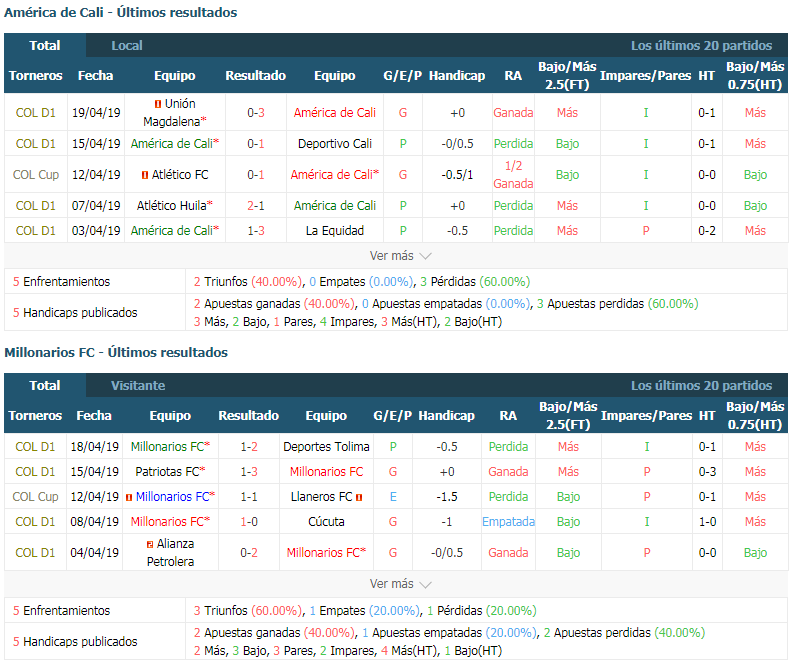Select the Total tab in Millonarios FC table
The image size is (791, 660).
45,386
